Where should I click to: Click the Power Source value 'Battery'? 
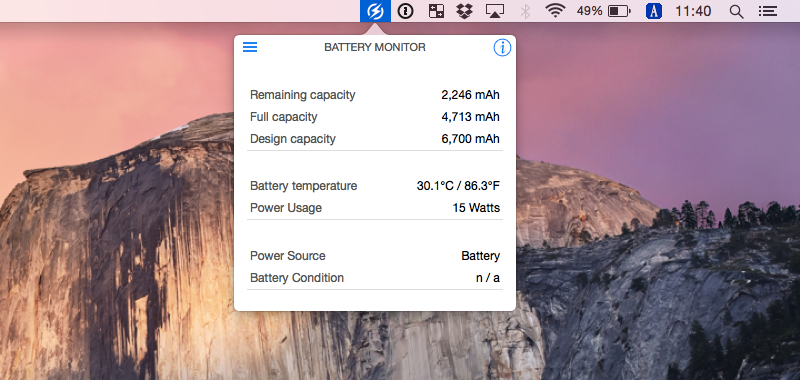481,256
